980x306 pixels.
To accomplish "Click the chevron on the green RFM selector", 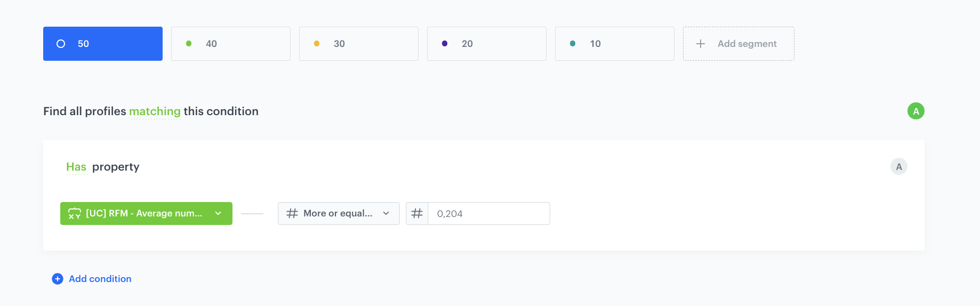I will [218, 214].
